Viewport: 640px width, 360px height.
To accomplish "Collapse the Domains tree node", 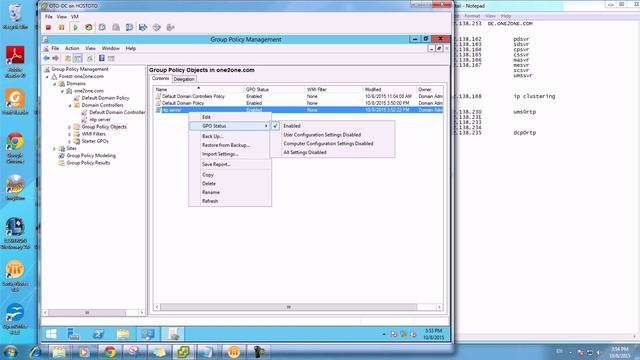I will (x=55, y=84).
